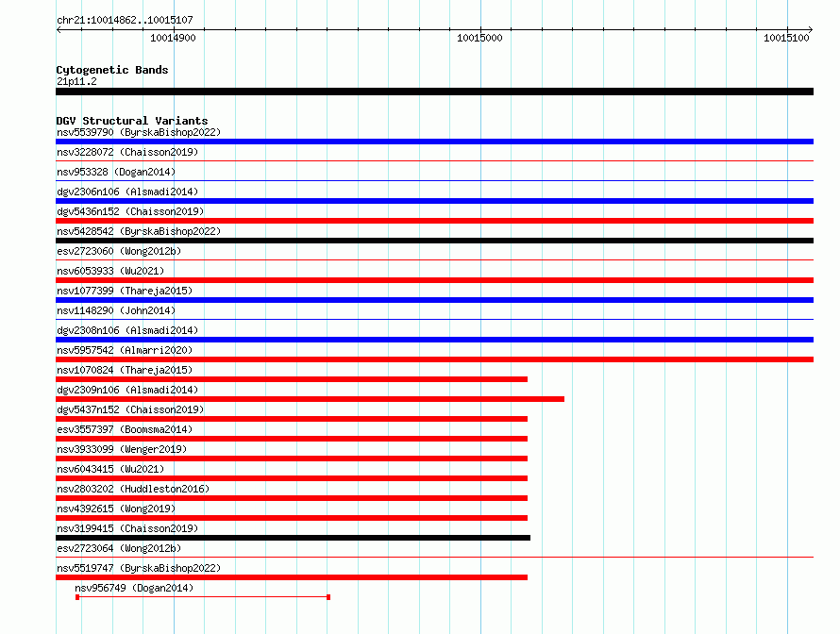This screenshot has height=634, width=840.
Task: Click the red bar under dgv2309n106
Action: coord(310,399)
